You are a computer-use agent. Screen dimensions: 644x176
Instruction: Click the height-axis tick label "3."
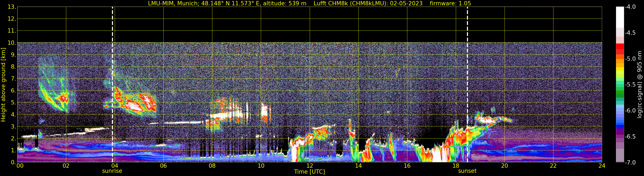coord(13,126)
